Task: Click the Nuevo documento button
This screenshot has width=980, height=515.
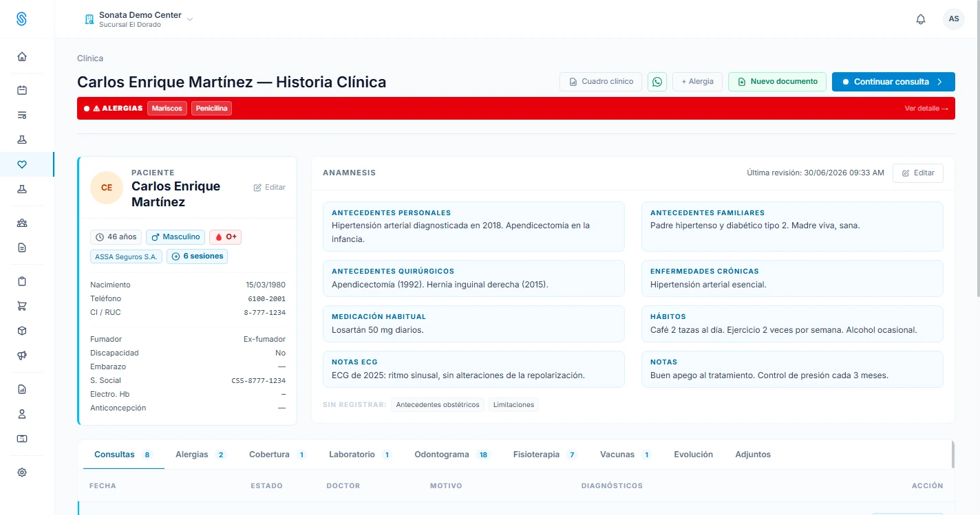Action: tap(777, 82)
